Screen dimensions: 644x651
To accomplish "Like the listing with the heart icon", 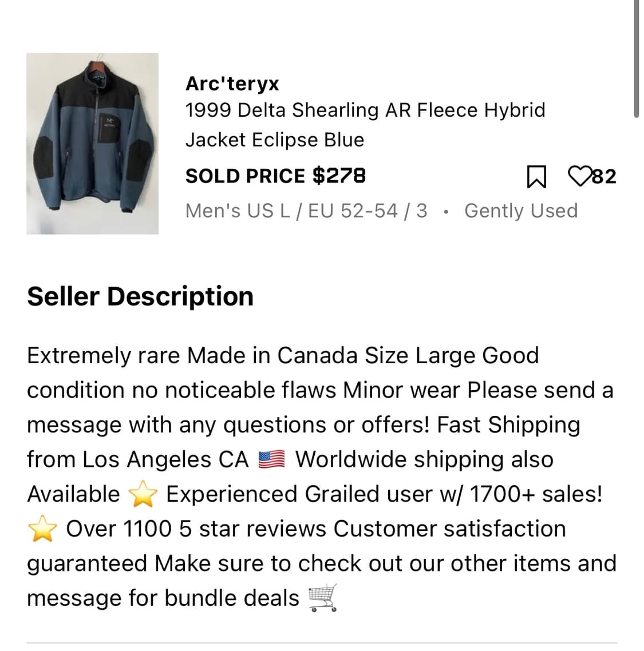I will pos(579,176).
